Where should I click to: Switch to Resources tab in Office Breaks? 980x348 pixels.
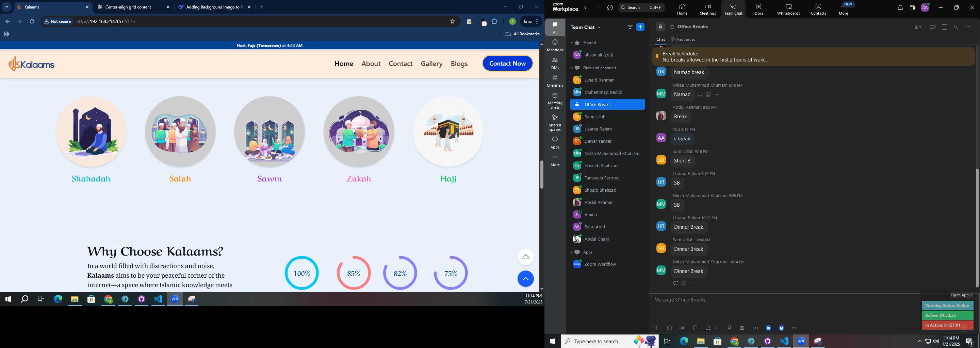tap(683, 39)
